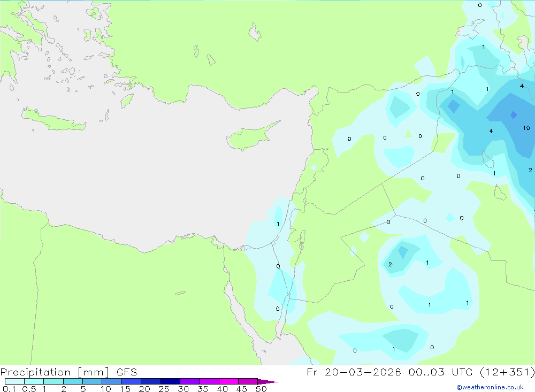This screenshot has width=535, height=392.
Task: Click the '0.1' legend scale label
Action: [9, 389]
